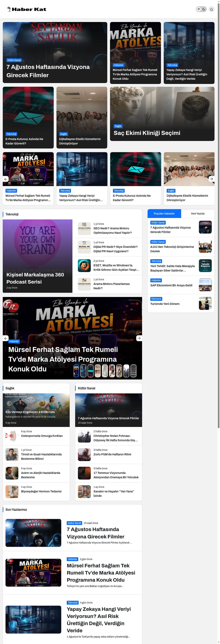Switch to light mode sun icon
Viewport: 220px width, 644px height.
[x=198, y=9]
